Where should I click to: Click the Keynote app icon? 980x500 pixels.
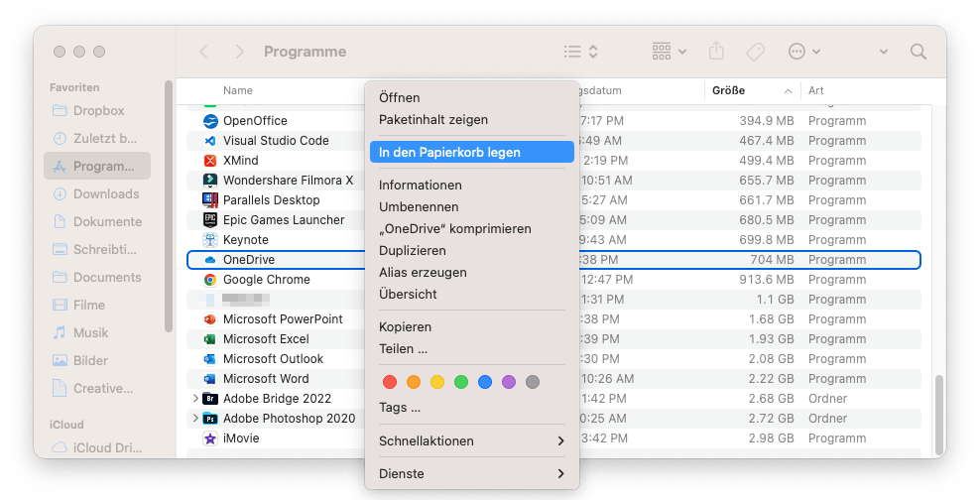click(x=210, y=240)
